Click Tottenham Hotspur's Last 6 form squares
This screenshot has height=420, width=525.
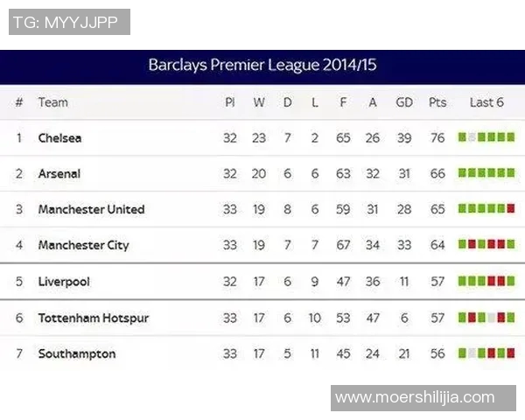pos(486,318)
